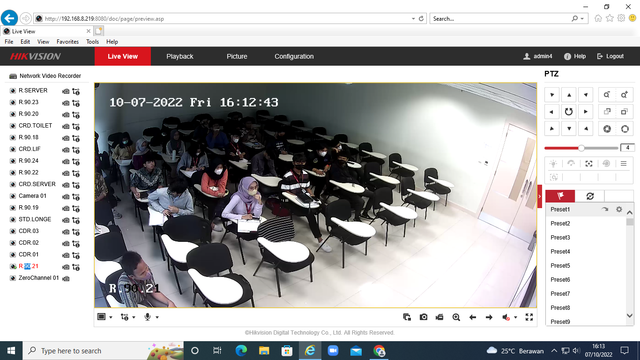
Task: Open stream type selector for R.90.22
Action: 76,173
